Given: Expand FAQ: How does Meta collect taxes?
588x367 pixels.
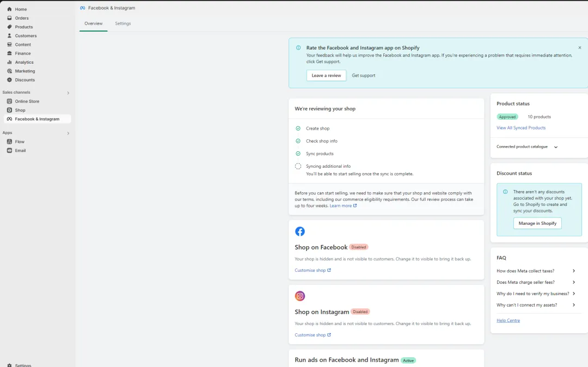Looking at the screenshot, I should click(x=574, y=271).
